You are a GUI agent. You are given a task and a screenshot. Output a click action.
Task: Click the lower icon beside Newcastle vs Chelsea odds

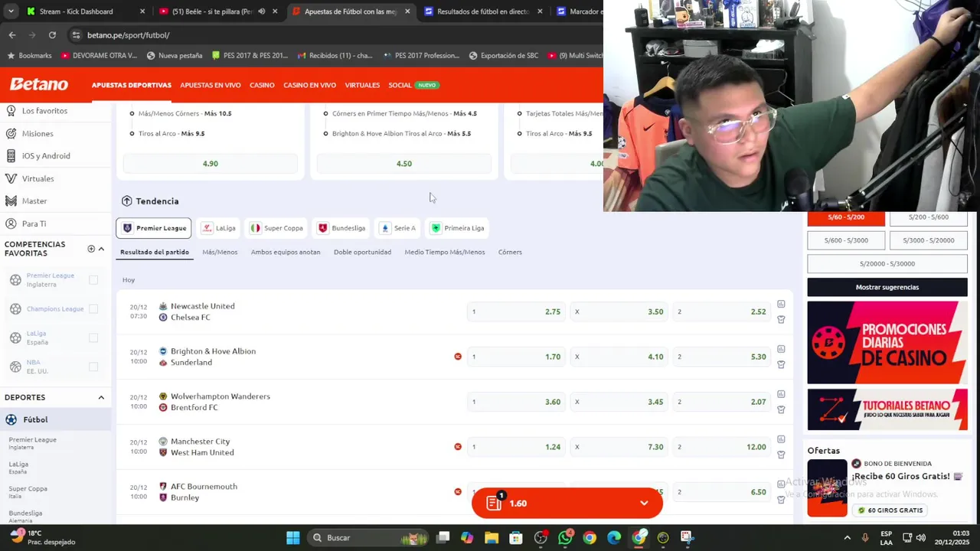pos(781,319)
